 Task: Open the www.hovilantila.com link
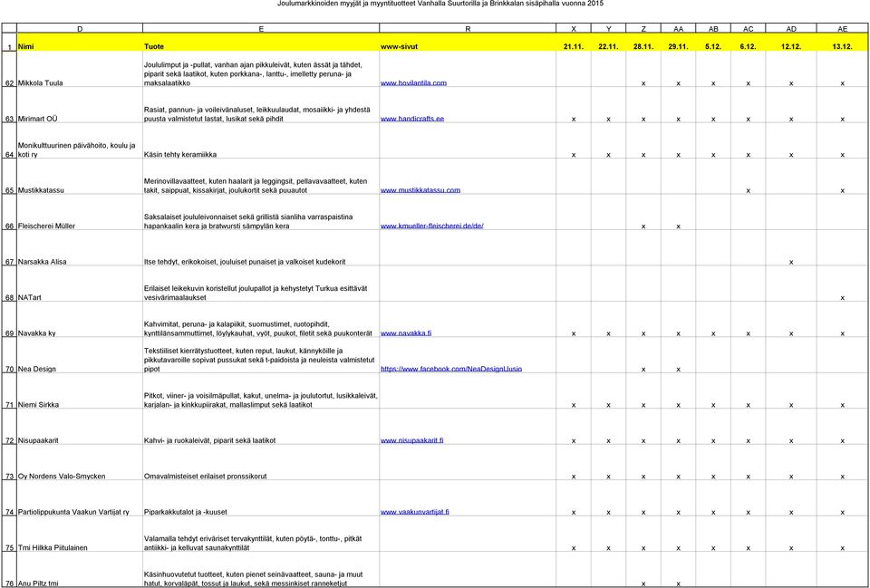[x=413, y=83]
